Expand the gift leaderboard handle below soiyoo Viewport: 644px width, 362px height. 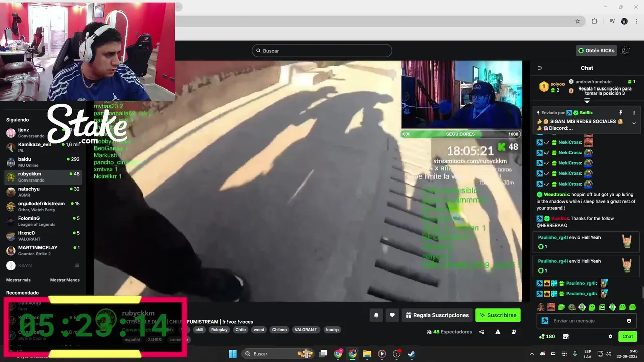[587, 101]
